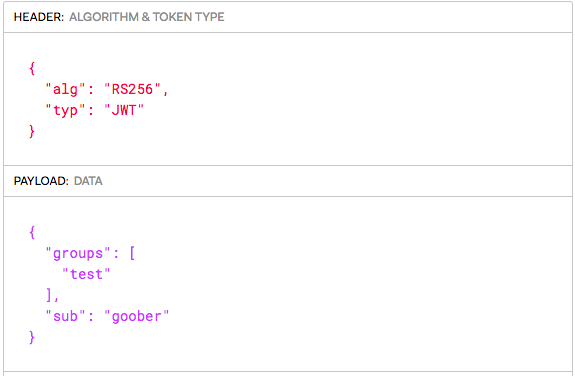
Task: Click the "groups" key in payload
Action: point(78,253)
